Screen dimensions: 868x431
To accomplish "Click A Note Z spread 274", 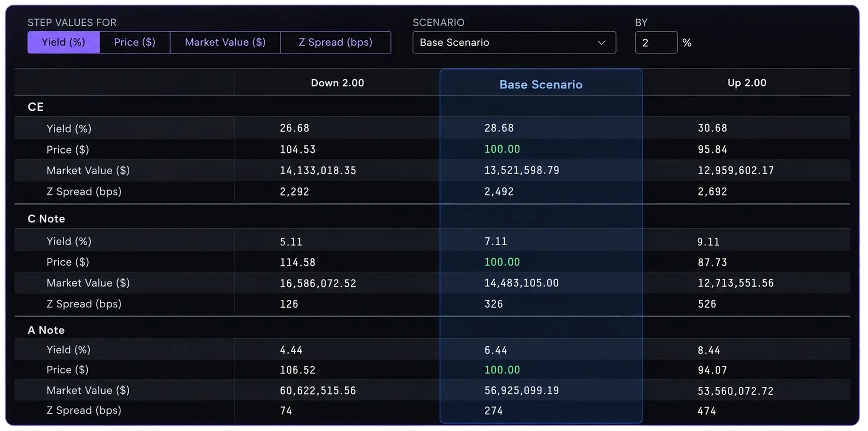I will pyautogui.click(x=493, y=411).
